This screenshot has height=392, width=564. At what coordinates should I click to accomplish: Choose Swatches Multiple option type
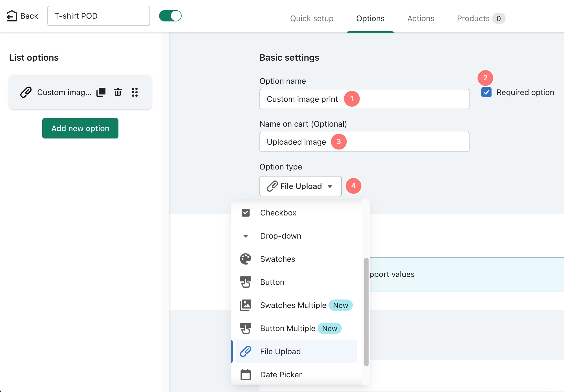tap(296, 305)
